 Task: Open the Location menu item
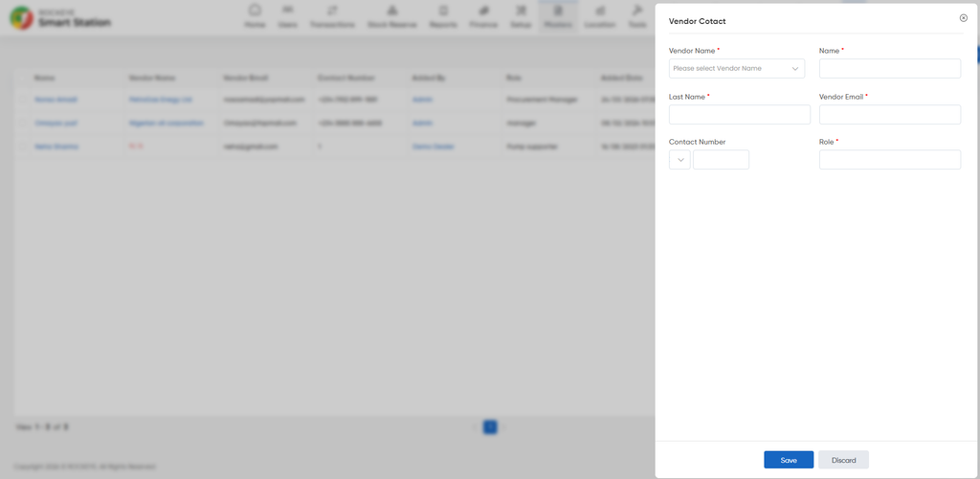click(600, 17)
